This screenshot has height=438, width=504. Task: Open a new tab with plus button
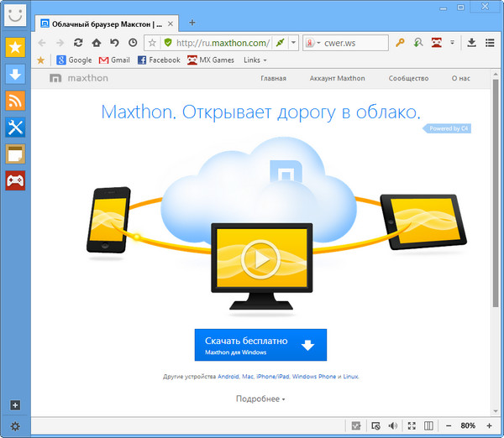point(192,23)
